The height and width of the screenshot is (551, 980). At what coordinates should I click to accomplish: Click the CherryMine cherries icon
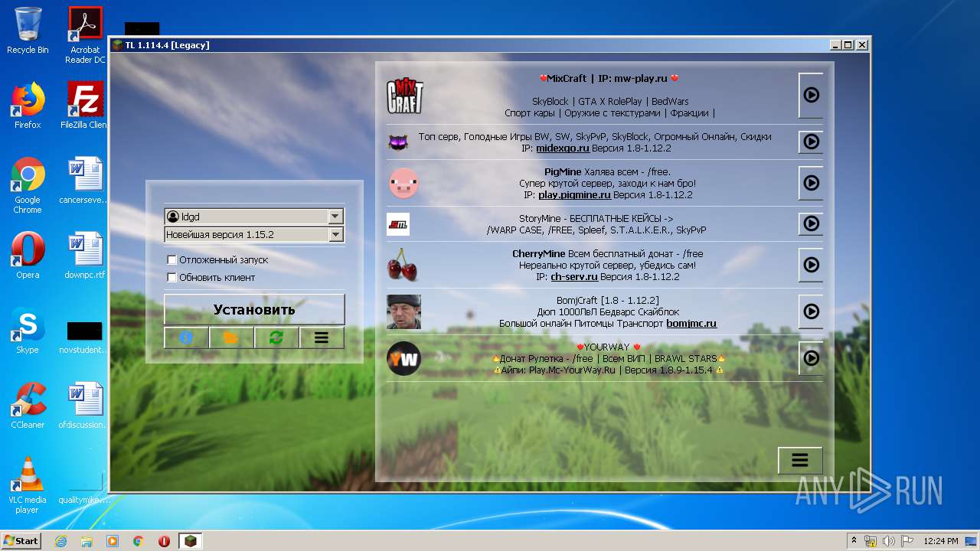click(403, 265)
